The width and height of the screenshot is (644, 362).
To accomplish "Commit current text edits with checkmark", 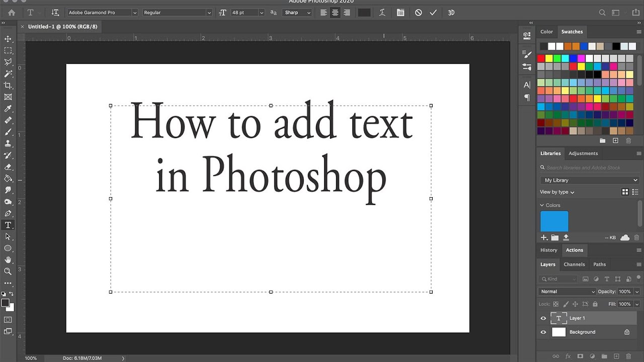I will tap(433, 13).
